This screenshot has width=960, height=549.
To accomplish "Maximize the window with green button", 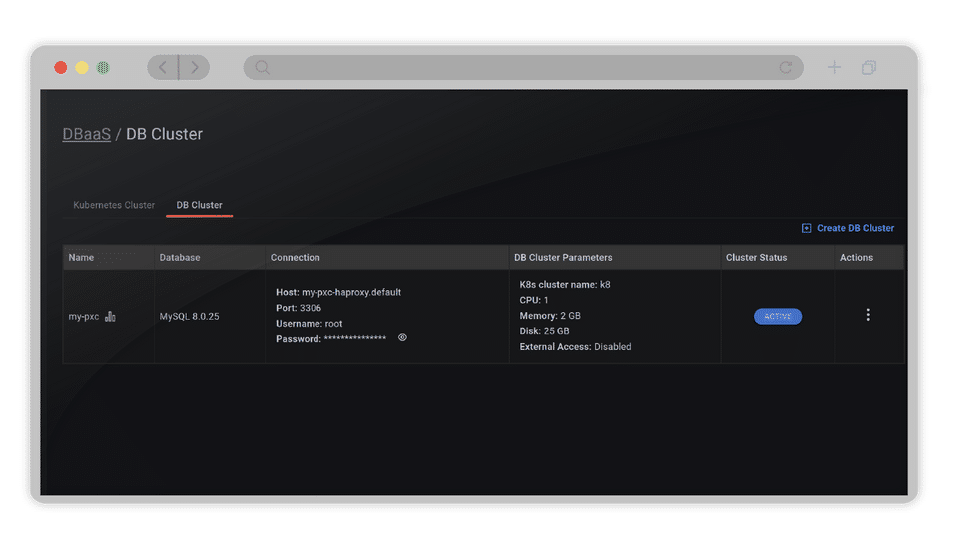I will 103,67.
